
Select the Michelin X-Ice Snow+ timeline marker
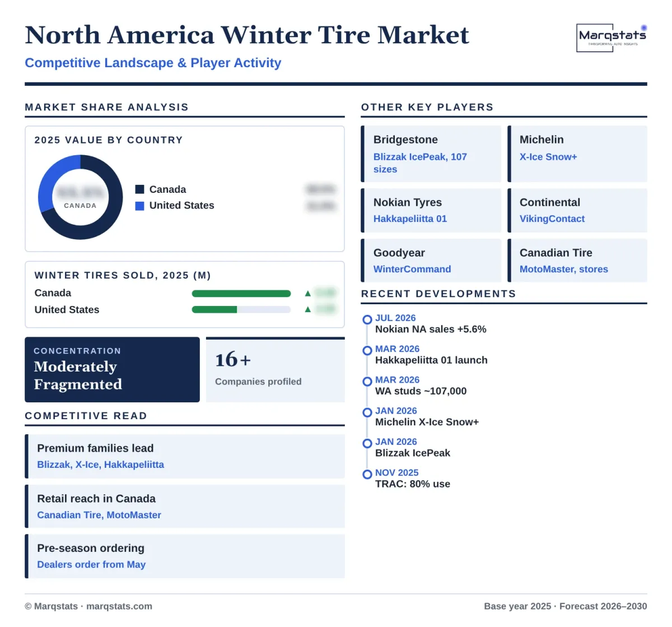(x=367, y=412)
